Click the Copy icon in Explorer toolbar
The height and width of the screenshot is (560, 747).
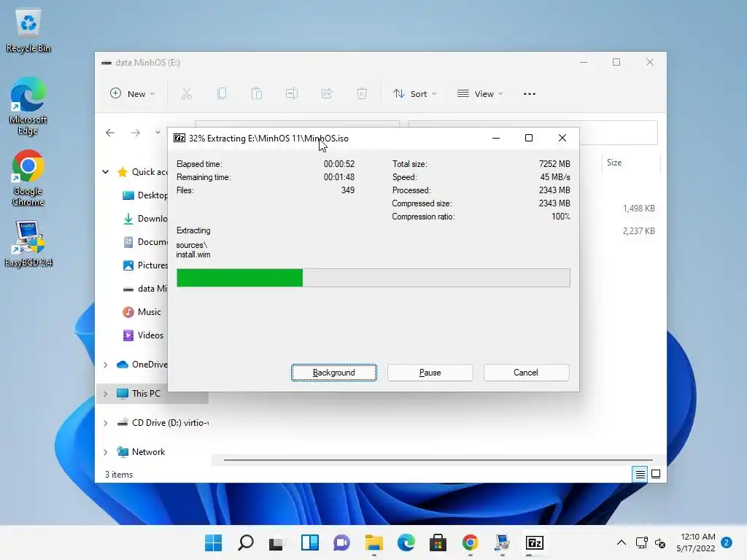click(x=222, y=94)
